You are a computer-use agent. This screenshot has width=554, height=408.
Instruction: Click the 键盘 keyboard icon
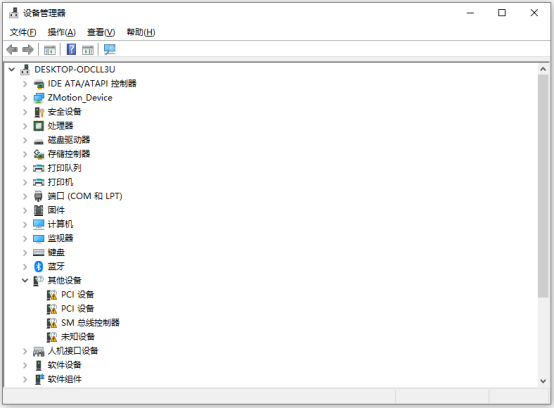[39, 252]
